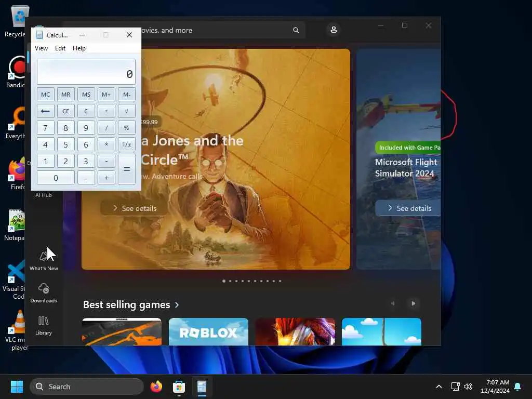The image size is (532, 399).
Task: Click the backspace arrow key in Calculator
Action: point(46,111)
